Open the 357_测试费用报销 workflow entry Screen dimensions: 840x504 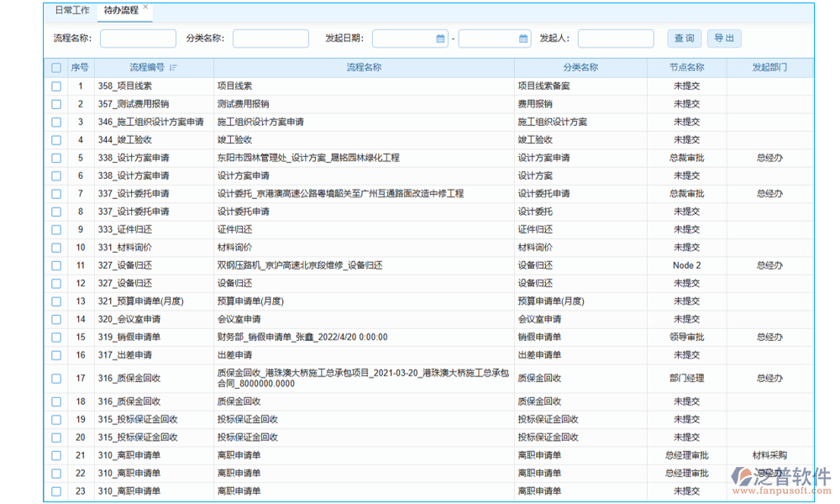coord(134,104)
